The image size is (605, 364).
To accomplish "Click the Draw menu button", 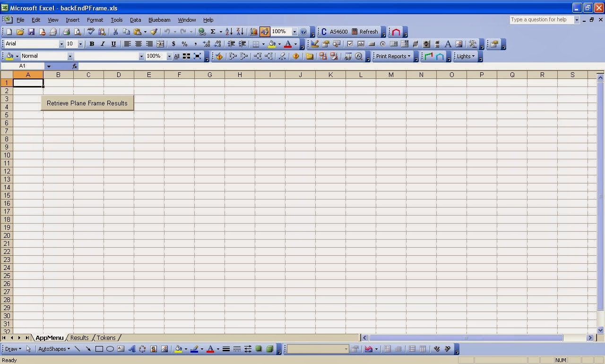I will 13,349.
